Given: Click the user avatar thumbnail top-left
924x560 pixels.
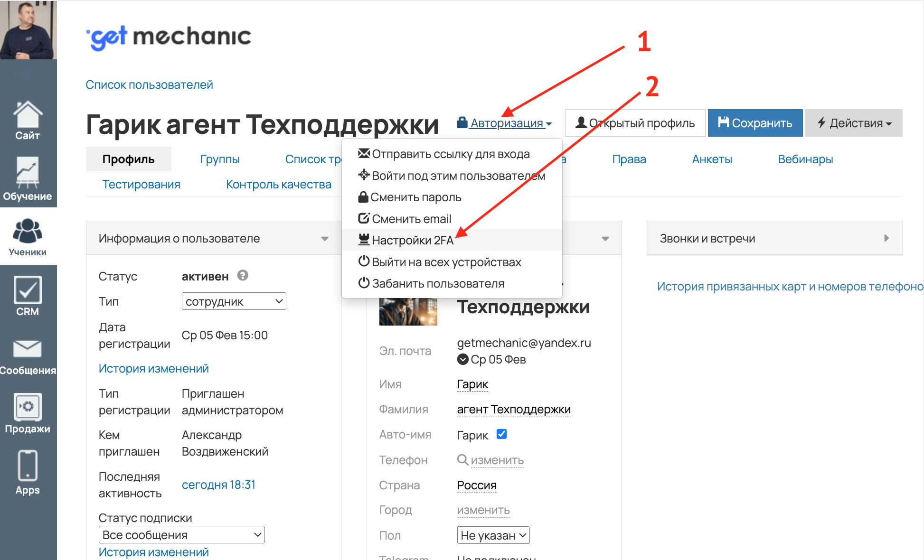Looking at the screenshot, I should (28, 29).
